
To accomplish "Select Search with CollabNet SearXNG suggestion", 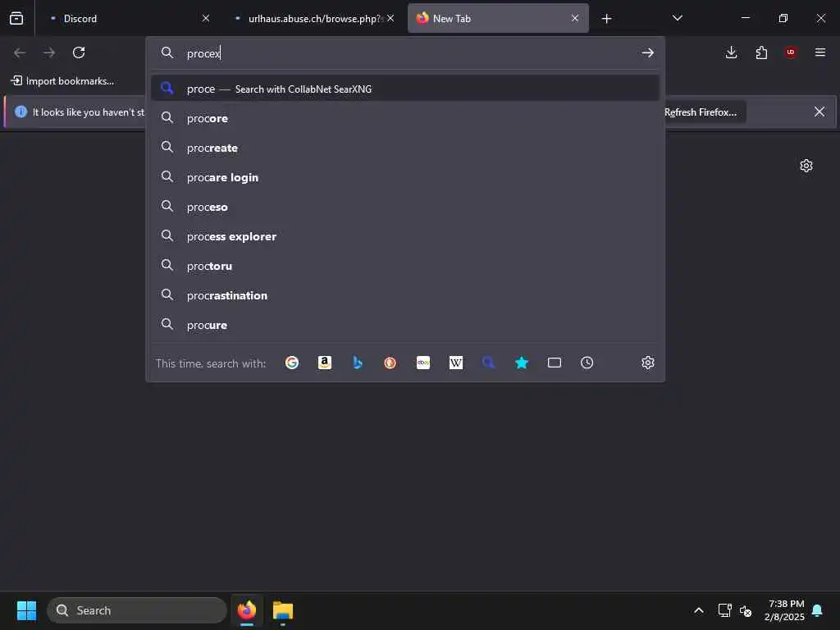I will point(405,89).
